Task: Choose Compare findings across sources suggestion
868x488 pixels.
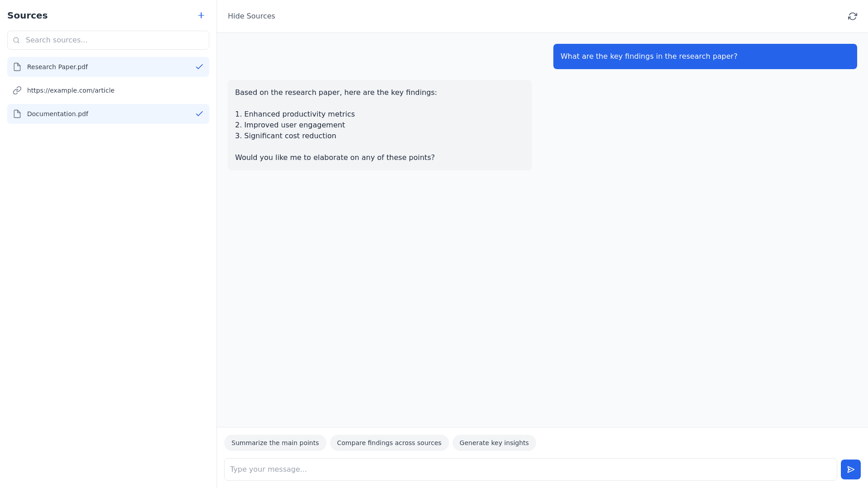Action: pyautogui.click(x=389, y=443)
